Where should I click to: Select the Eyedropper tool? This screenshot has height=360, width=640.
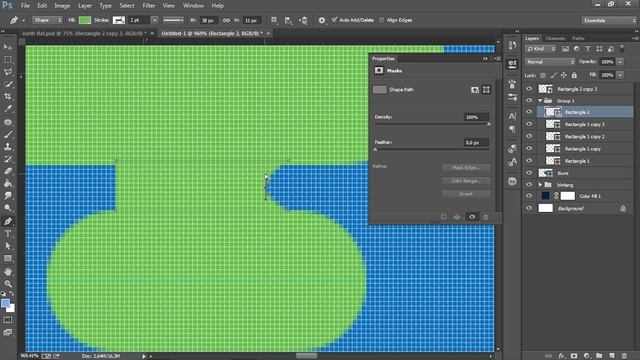tap(8, 109)
